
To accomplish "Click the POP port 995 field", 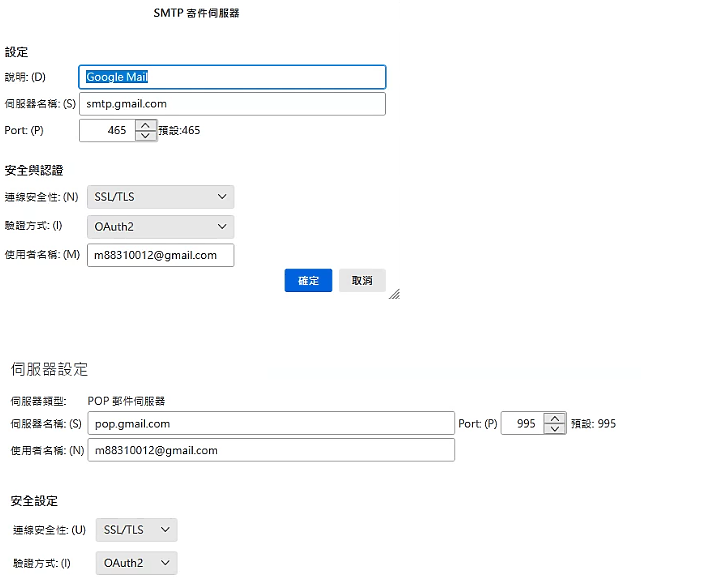I will 523,423.
